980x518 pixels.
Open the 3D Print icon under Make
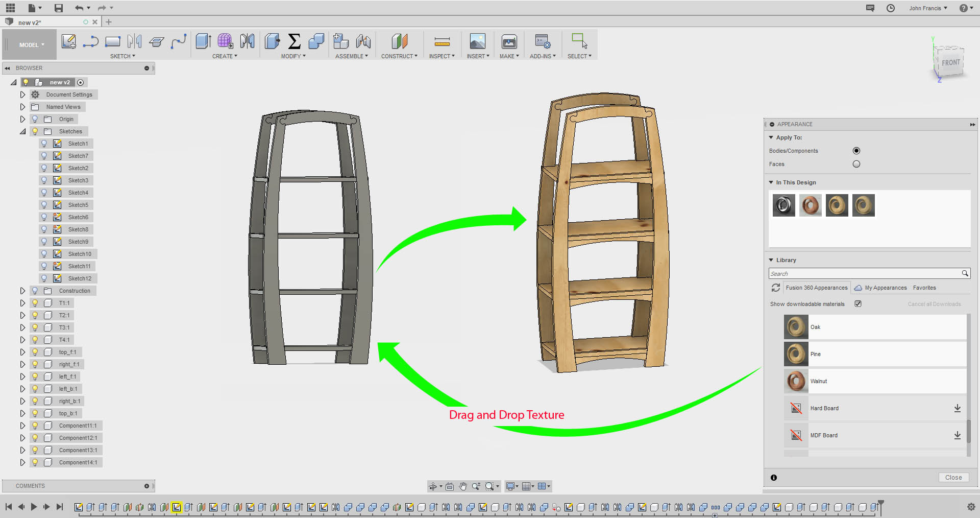coord(509,41)
